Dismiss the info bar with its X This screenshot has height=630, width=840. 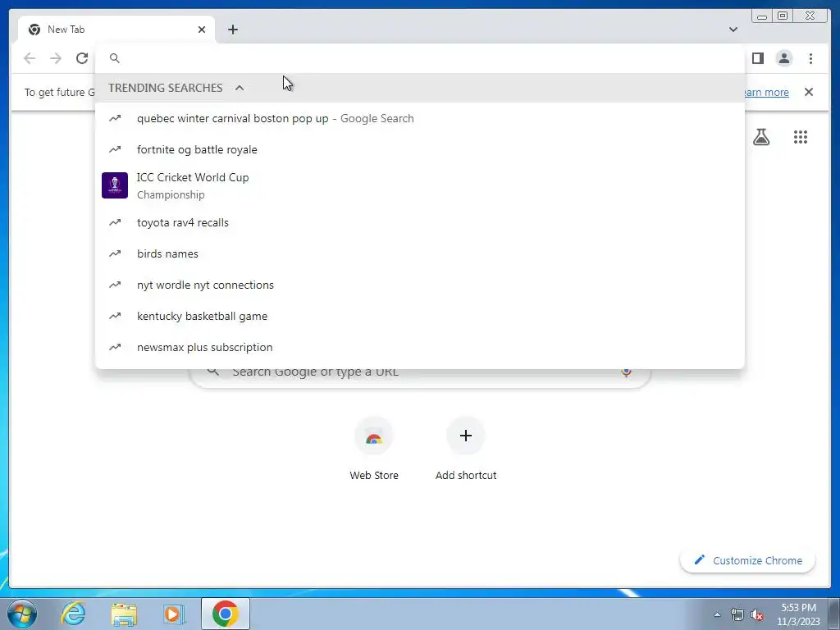pos(809,92)
